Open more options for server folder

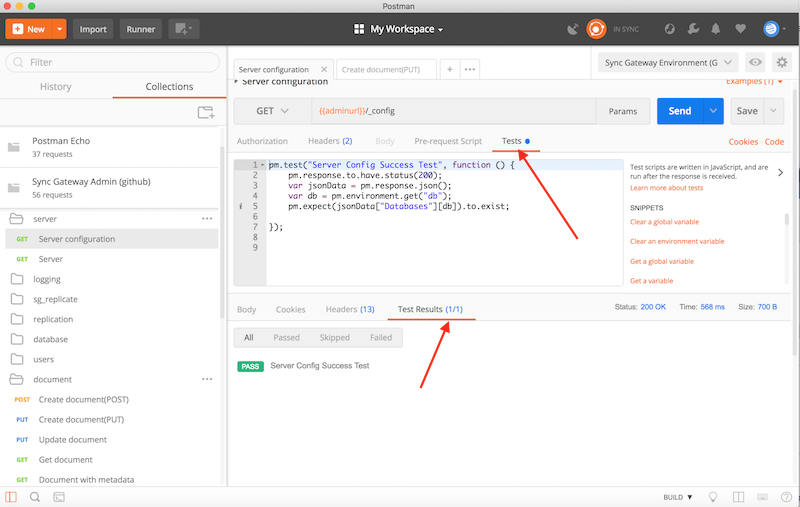(207, 219)
